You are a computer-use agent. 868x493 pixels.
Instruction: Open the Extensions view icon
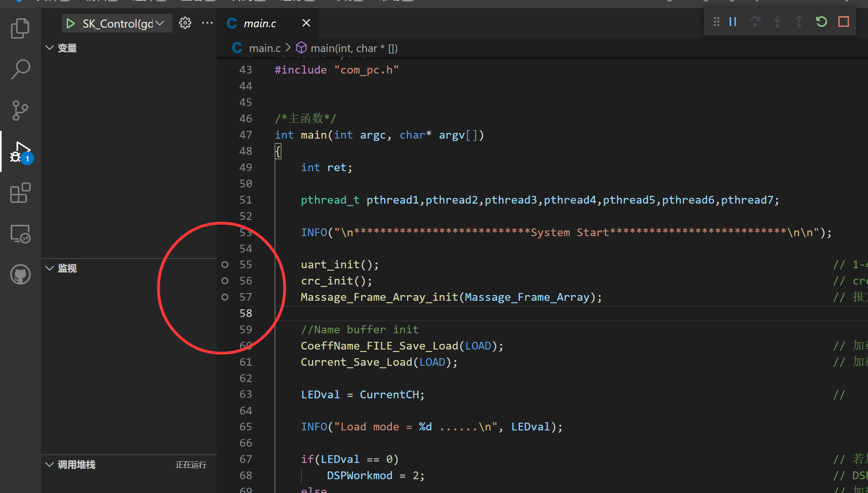point(20,193)
